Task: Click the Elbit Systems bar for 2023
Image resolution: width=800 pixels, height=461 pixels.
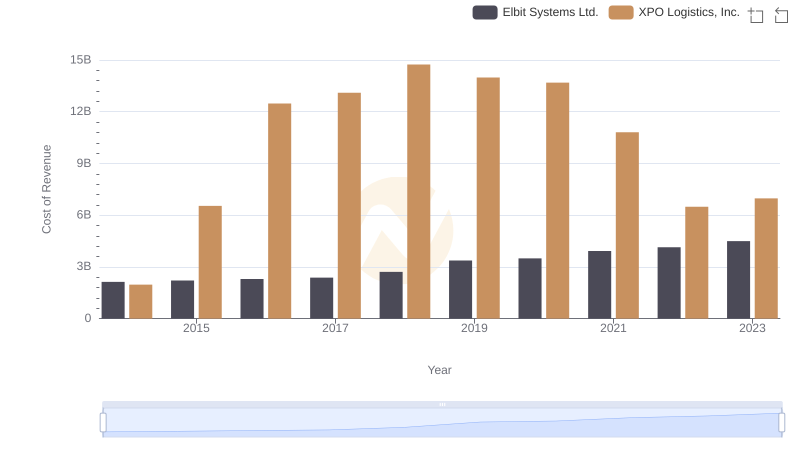Action: coord(738,279)
